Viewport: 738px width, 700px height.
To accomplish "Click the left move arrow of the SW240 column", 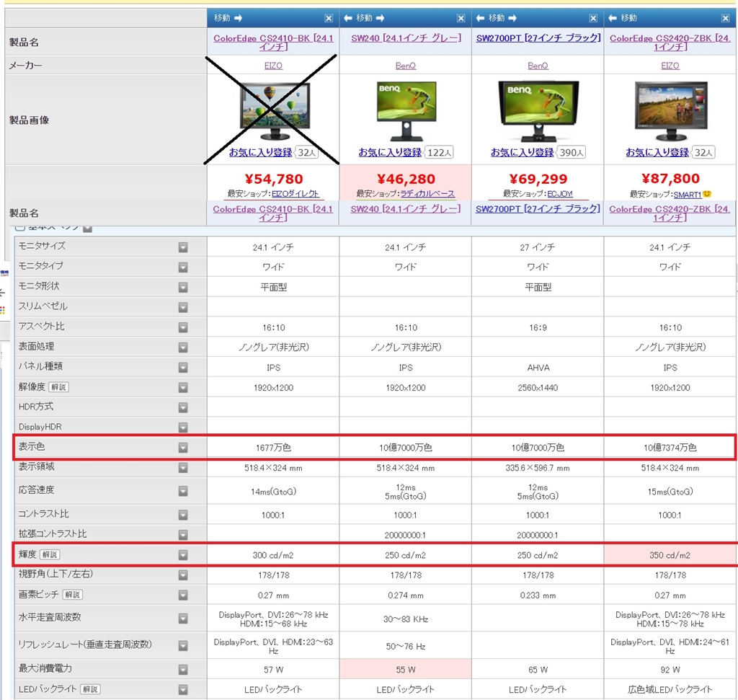I will coord(348,18).
